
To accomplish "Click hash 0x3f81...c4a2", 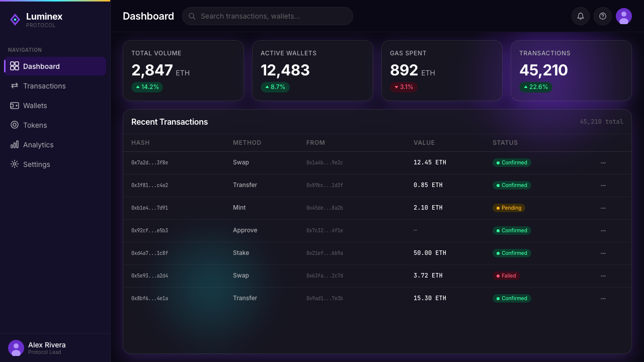I will (149, 186).
